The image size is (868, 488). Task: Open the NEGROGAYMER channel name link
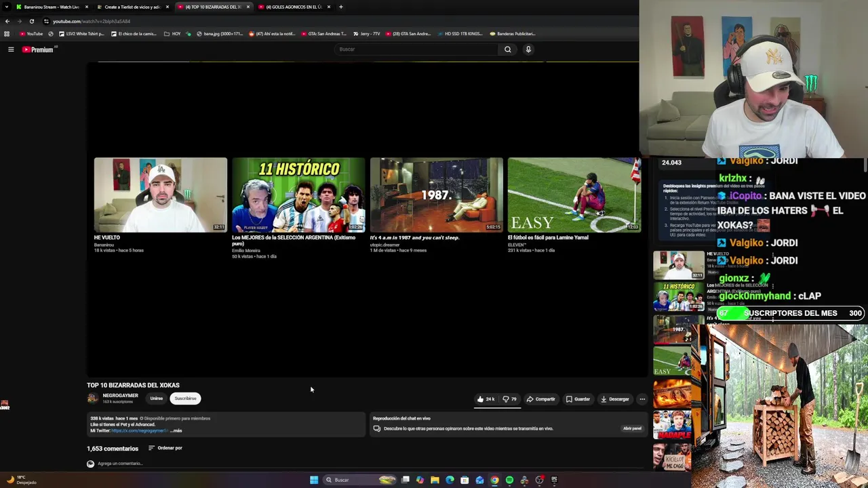tap(120, 396)
